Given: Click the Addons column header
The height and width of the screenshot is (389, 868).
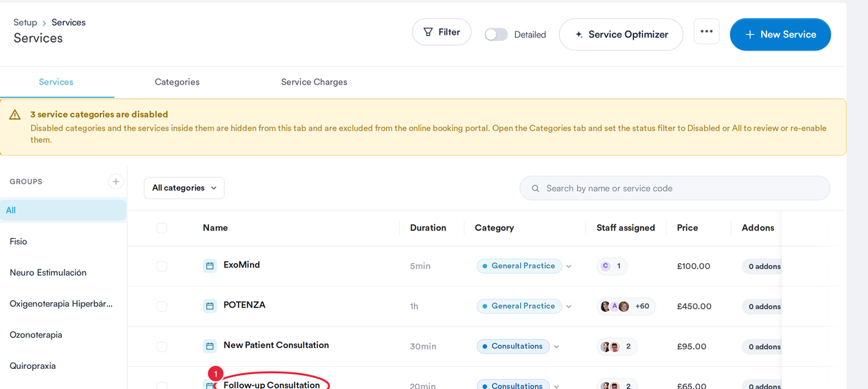Looking at the screenshot, I should [758, 228].
